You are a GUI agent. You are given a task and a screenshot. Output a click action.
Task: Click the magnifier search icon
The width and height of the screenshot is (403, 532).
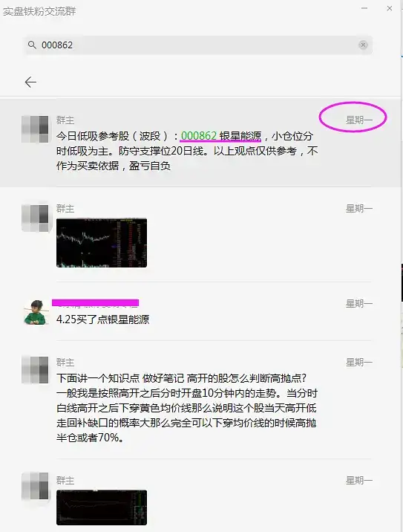32,45
